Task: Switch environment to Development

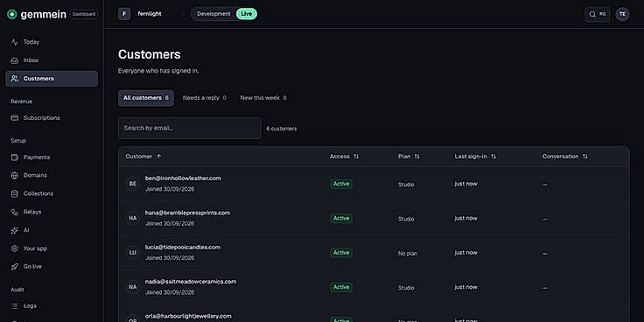Action: click(x=213, y=14)
